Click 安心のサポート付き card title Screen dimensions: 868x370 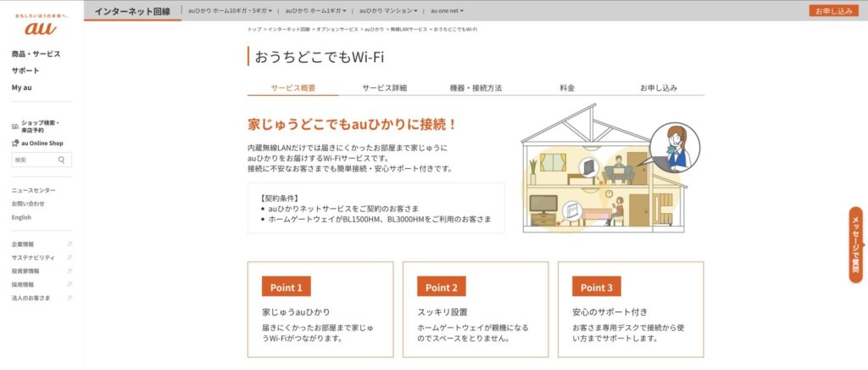tap(609, 311)
